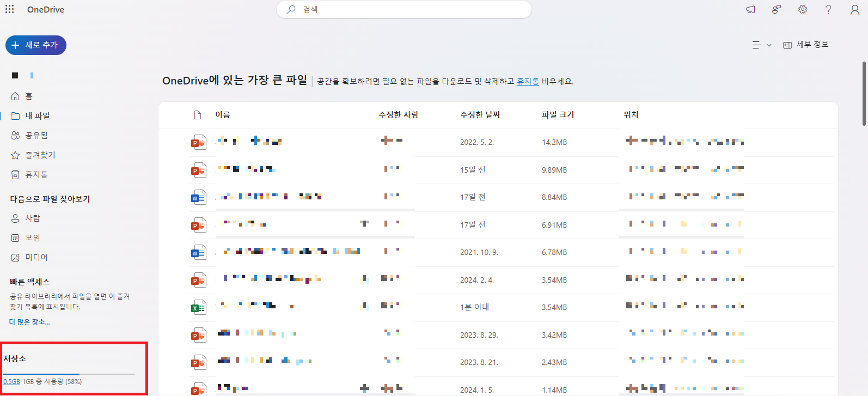Click the 14.2MB file size cell

(554, 142)
